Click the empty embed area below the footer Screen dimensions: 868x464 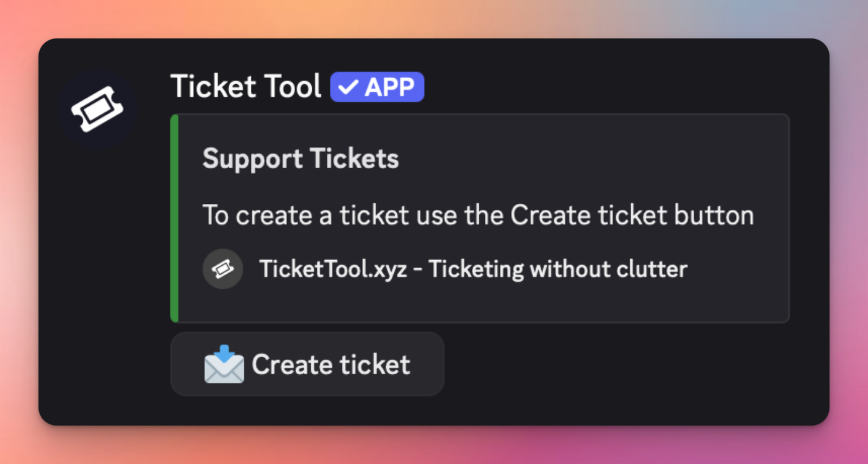pyautogui.click(x=477, y=304)
